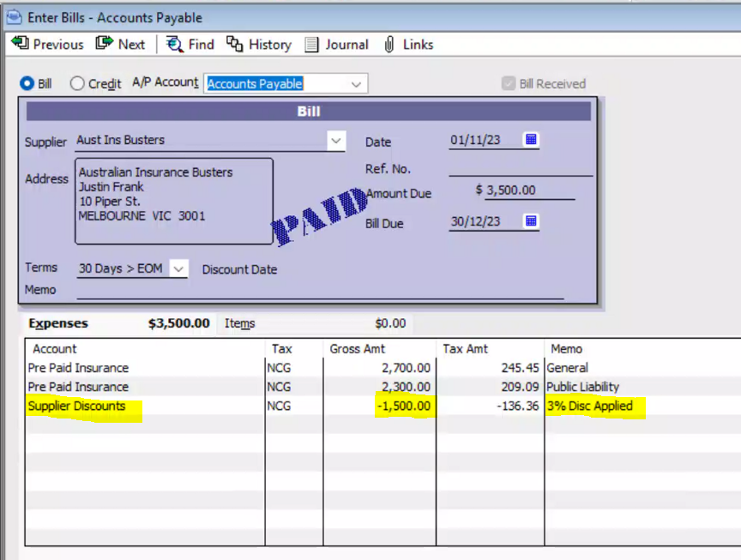Click NCG tax code in Public Liability row

pos(279,387)
